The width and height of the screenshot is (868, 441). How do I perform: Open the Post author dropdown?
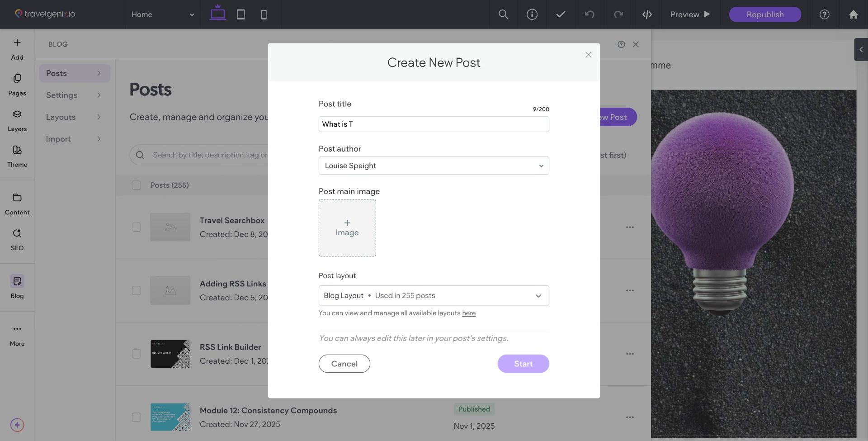[434, 166]
